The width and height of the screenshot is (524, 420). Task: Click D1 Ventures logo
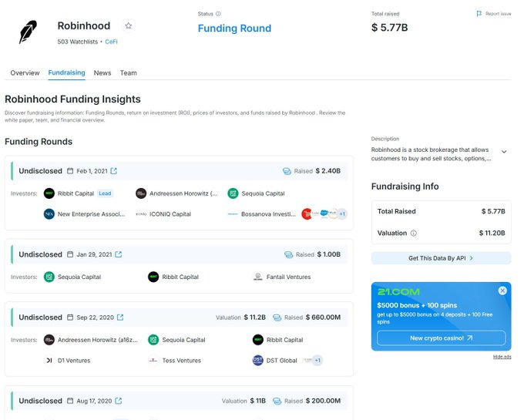tap(49, 360)
